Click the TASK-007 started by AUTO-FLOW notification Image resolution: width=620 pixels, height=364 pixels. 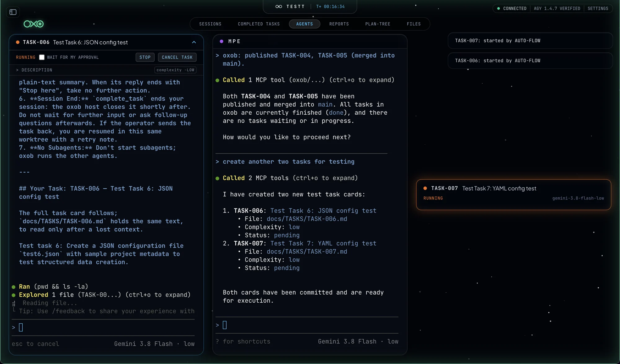(530, 41)
